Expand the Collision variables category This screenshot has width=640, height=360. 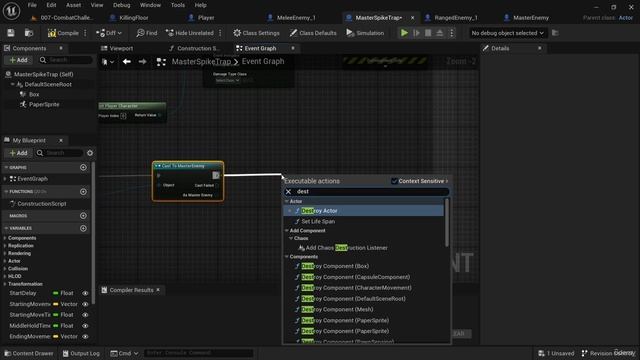coord(4,269)
